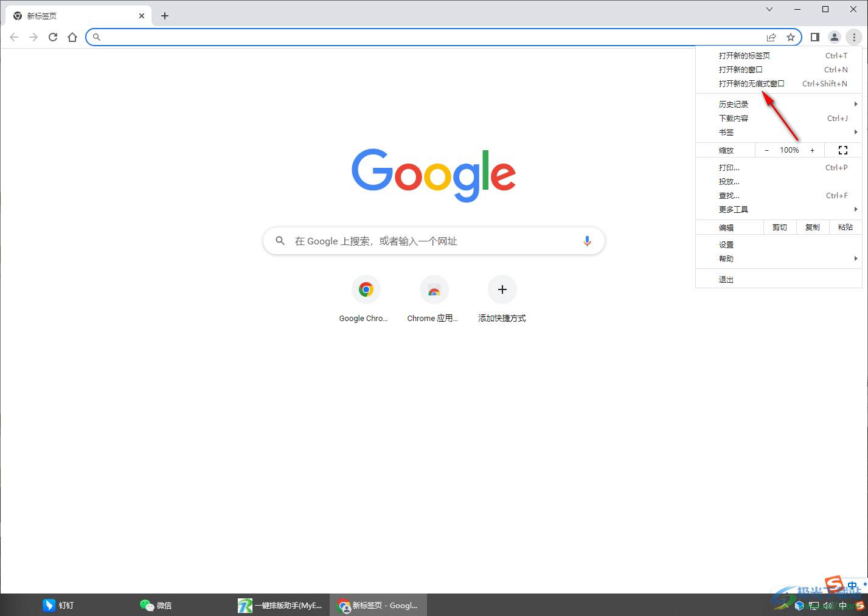The image size is (868, 616).
Task: Go to the home page icon
Action: [72, 37]
